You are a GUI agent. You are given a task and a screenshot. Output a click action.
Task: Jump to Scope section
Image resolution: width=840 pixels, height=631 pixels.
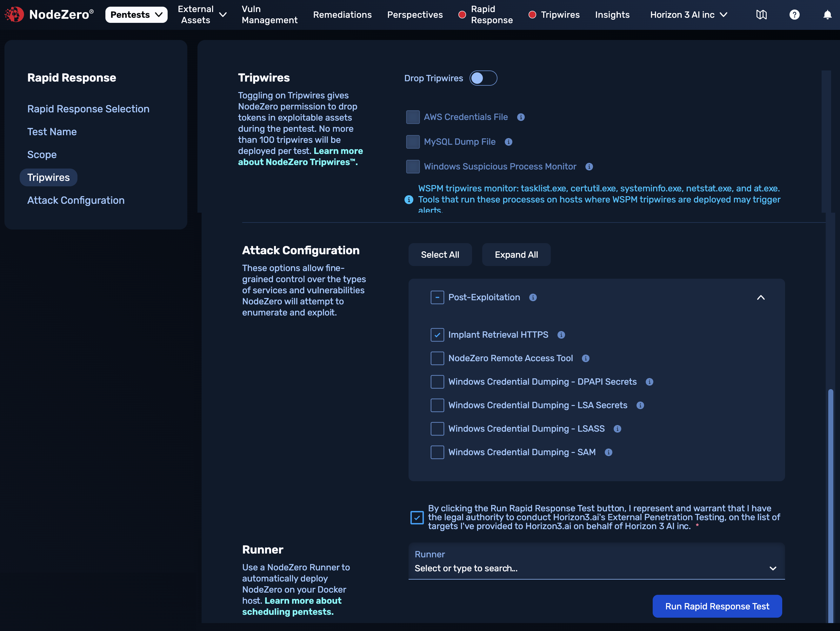(x=42, y=155)
